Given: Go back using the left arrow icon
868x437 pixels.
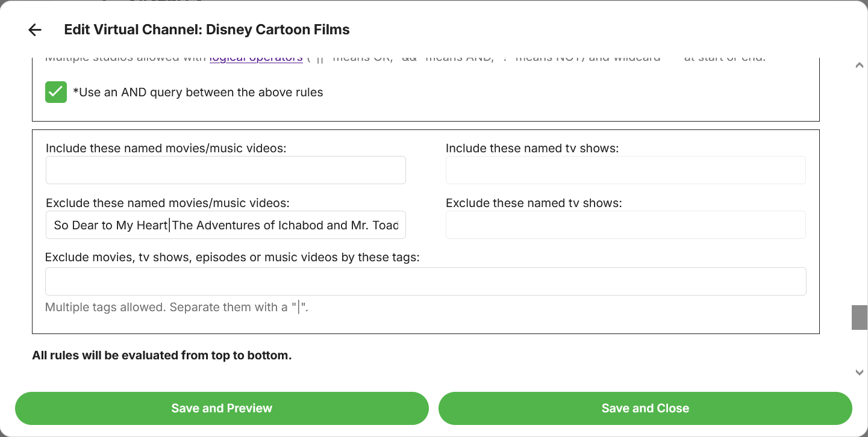Looking at the screenshot, I should 35,30.
